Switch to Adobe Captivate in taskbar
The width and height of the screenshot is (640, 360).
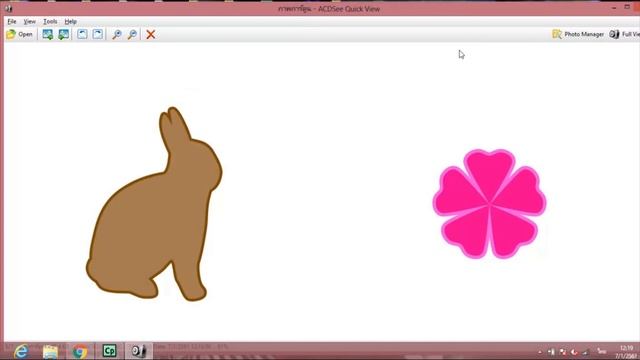(x=109, y=351)
